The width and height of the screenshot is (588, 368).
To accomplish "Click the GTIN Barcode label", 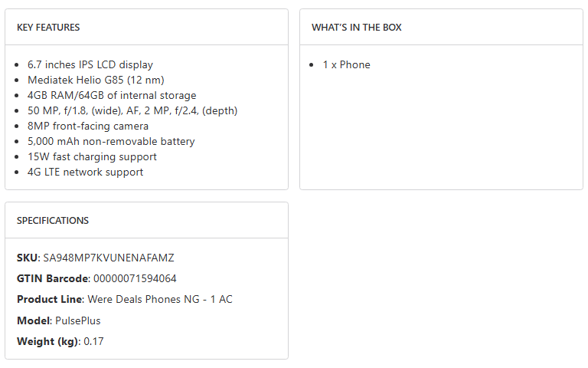I will point(53,279).
